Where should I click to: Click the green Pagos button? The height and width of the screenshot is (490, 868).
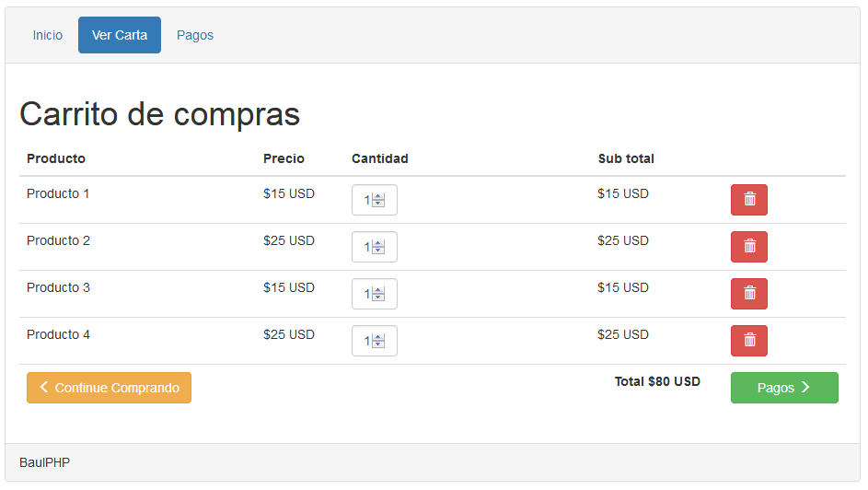click(784, 388)
